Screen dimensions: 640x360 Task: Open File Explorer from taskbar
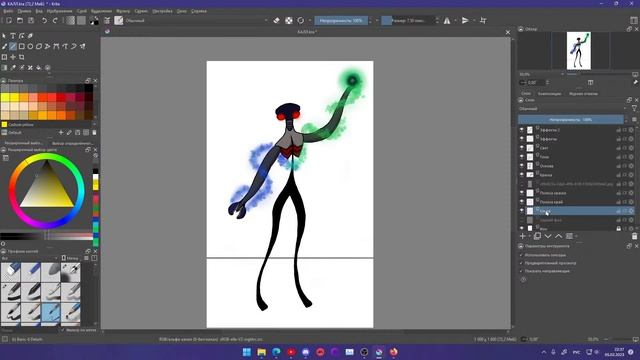262,352
